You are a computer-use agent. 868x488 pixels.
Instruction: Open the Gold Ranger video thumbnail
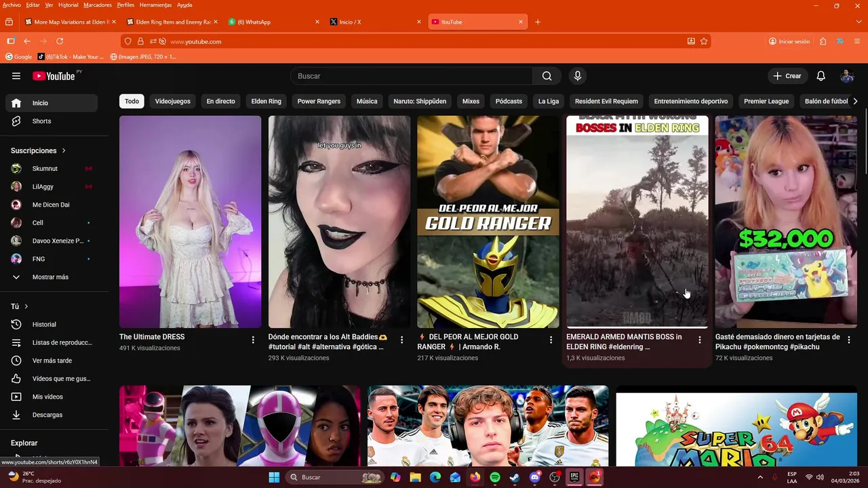(x=488, y=222)
